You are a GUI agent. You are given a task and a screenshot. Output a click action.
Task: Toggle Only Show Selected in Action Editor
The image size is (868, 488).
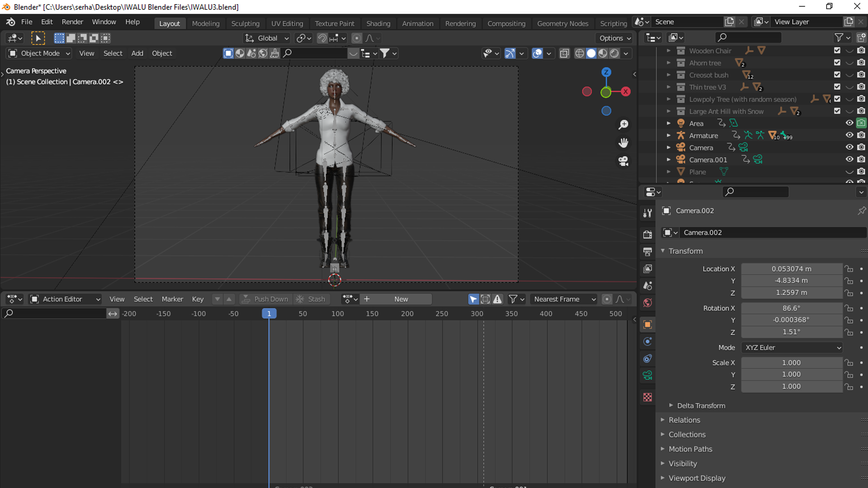point(473,299)
